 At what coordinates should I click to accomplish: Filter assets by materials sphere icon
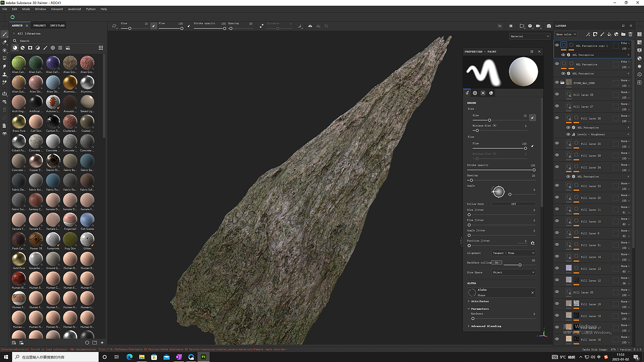click(x=15, y=48)
